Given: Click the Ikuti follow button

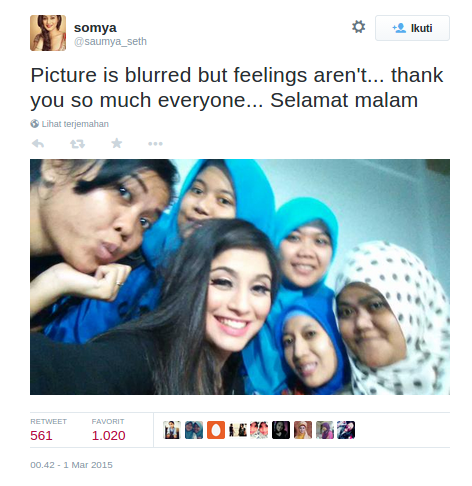Looking at the screenshot, I should click(412, 28).
